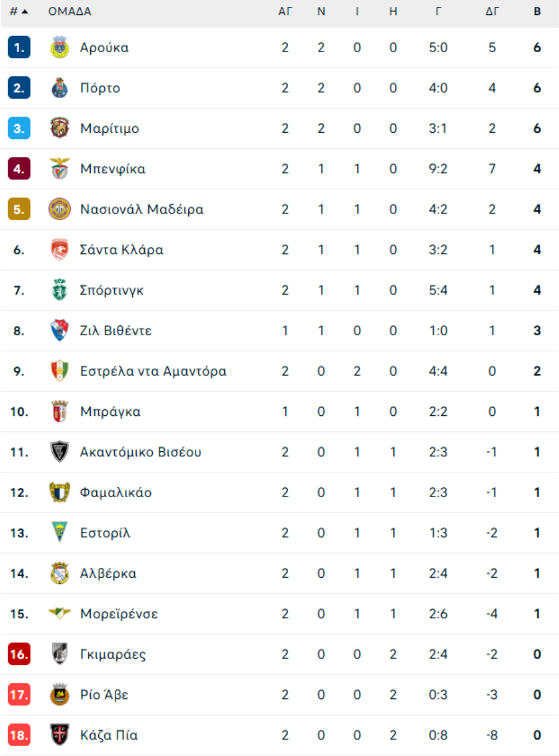Viewport: 559px width, 756px height.
Task: Click the Santa Clara red crest
Action: [x=60, y=250]
